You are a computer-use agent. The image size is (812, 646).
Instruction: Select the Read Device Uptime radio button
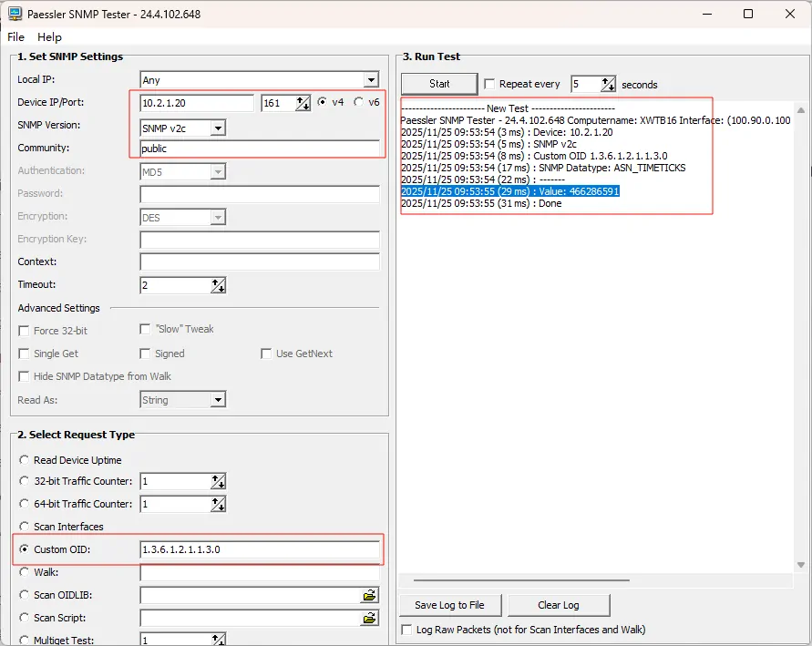[25, 460]
